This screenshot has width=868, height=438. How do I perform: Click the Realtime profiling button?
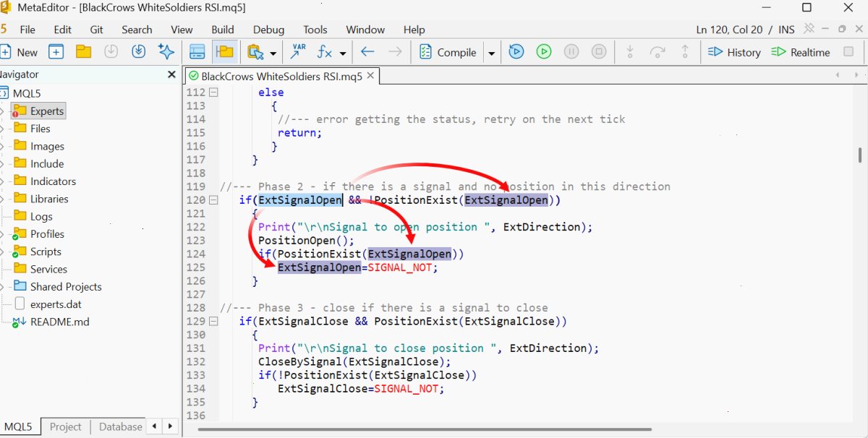[x=801, y=52]
